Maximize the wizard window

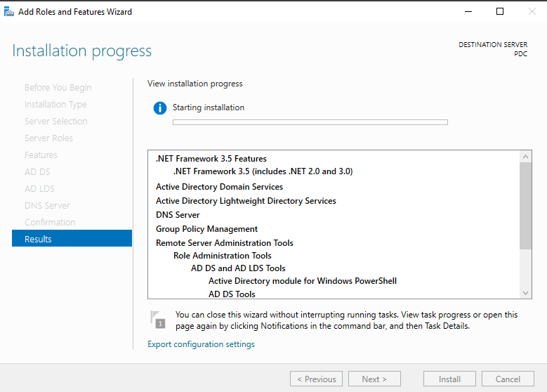click(500, 11)
